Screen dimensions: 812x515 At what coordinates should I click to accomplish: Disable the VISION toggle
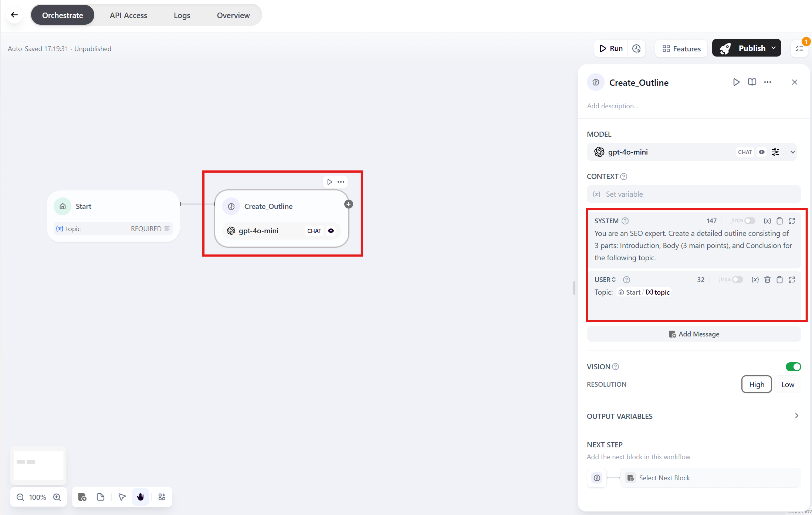(793, 367)
